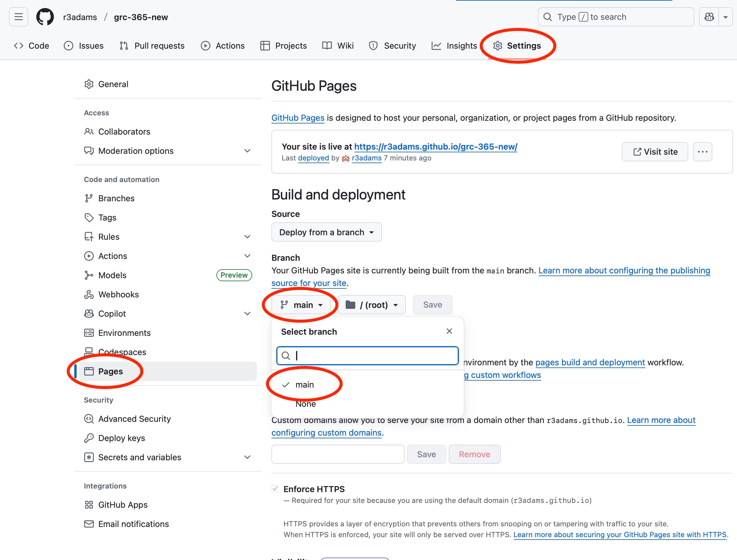Click the branch filter search field
Viewport: 737px width, 560px height.
(367, 356)
